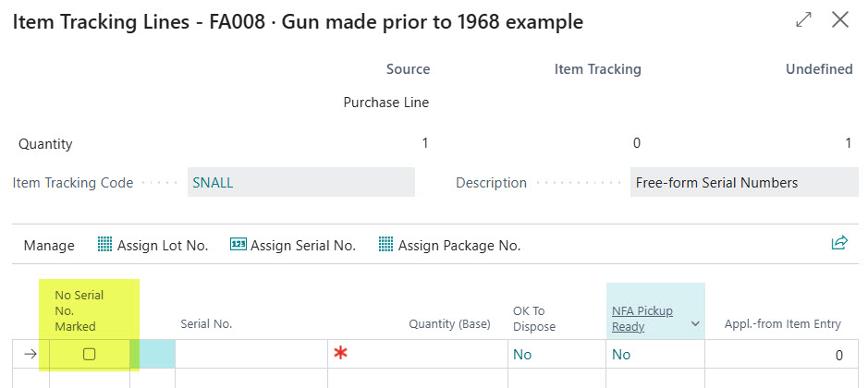Toggle the No Serial No. Marked checkbox
Viewport: 868px width, 388px height.
click(90, 354)
